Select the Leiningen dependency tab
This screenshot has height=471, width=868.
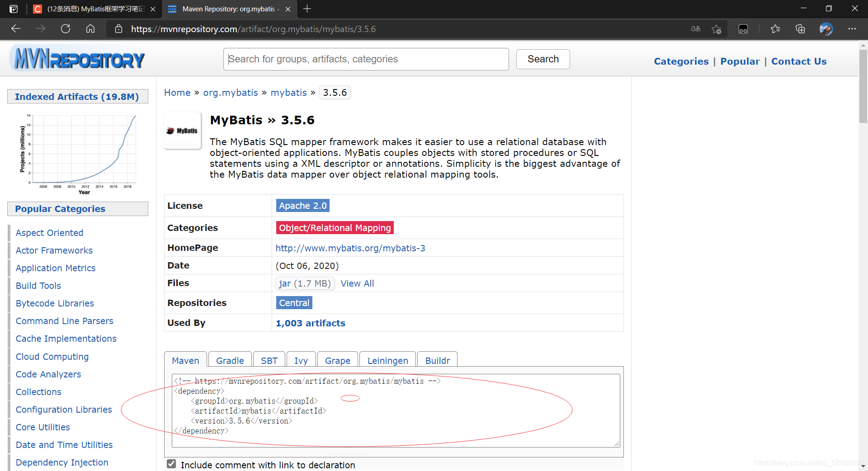(x=387, y=361)
